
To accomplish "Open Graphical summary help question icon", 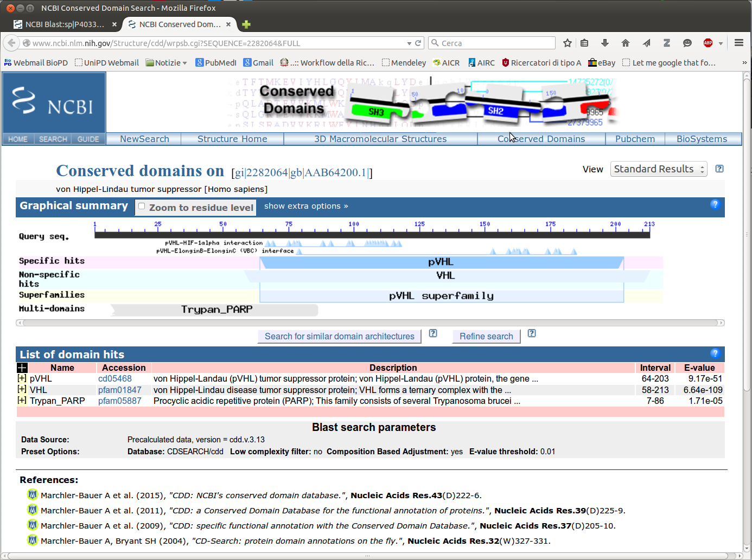I will (x=715, y=204).
